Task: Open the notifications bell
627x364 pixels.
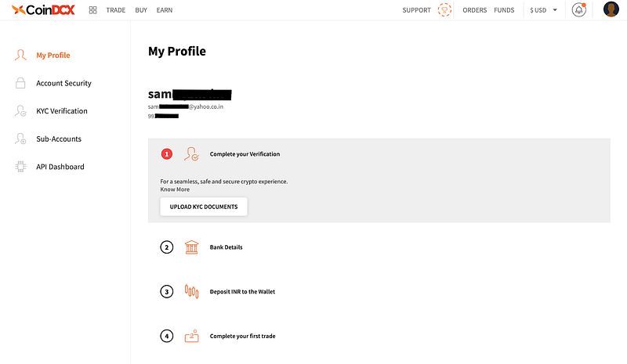Action: (x=579, y=10)
